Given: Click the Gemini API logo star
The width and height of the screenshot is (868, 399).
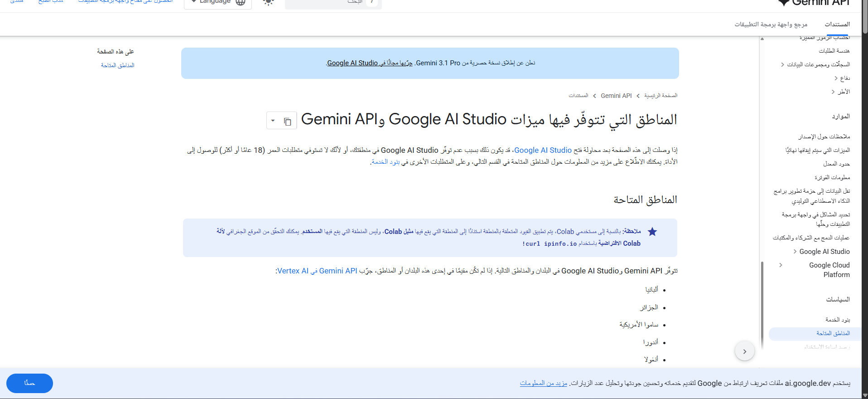Looking at the screenshot, I should 784,2.
